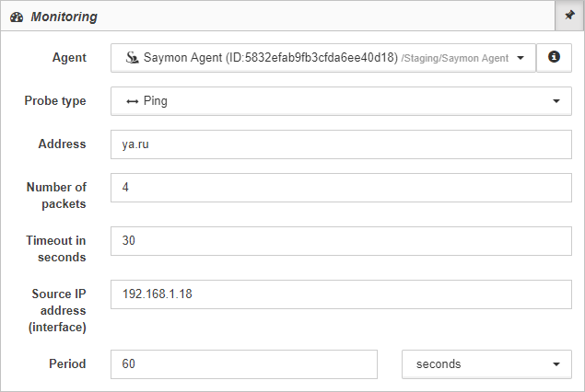
Task: Click the /Staging/Saymon Agent path text
Action: 455,59
